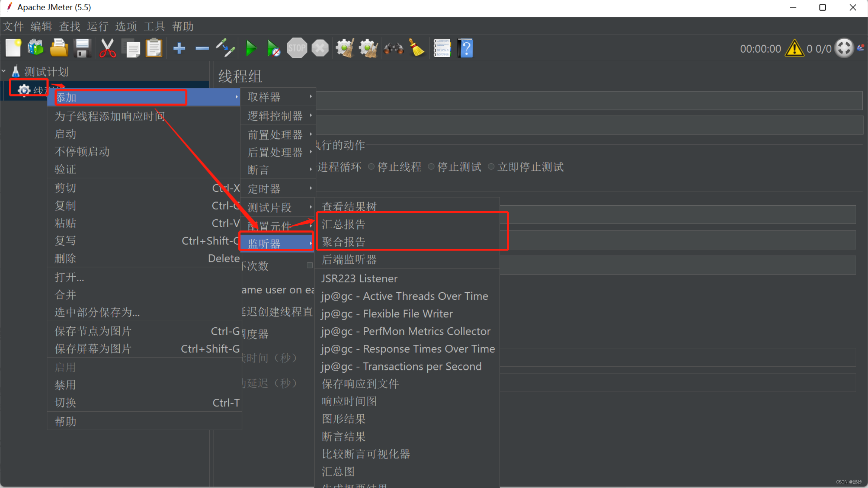Open the Function Helper dialog icon
Screen dimensions: 868x488
click(442, 48)
